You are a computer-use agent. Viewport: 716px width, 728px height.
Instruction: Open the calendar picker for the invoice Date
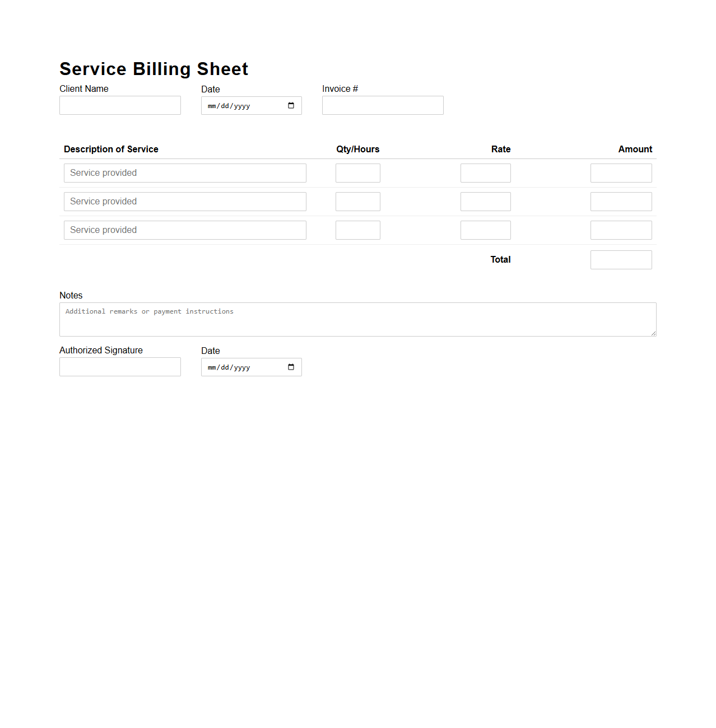(x=291, y=105)
